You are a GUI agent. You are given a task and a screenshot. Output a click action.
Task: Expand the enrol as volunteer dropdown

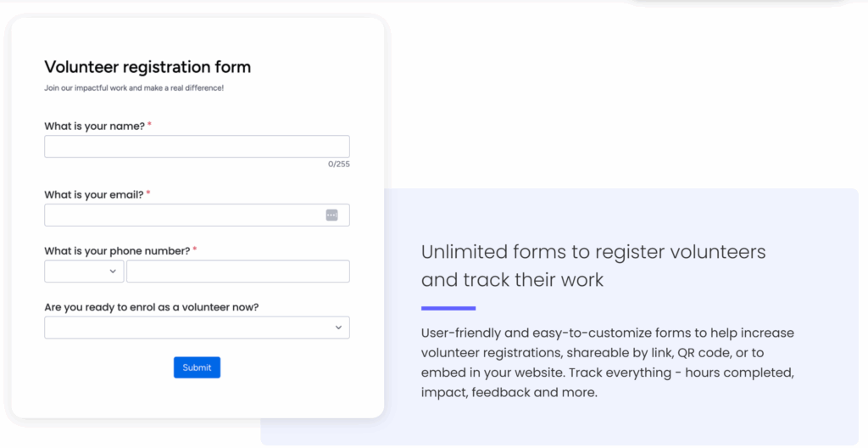pos(197,328)
